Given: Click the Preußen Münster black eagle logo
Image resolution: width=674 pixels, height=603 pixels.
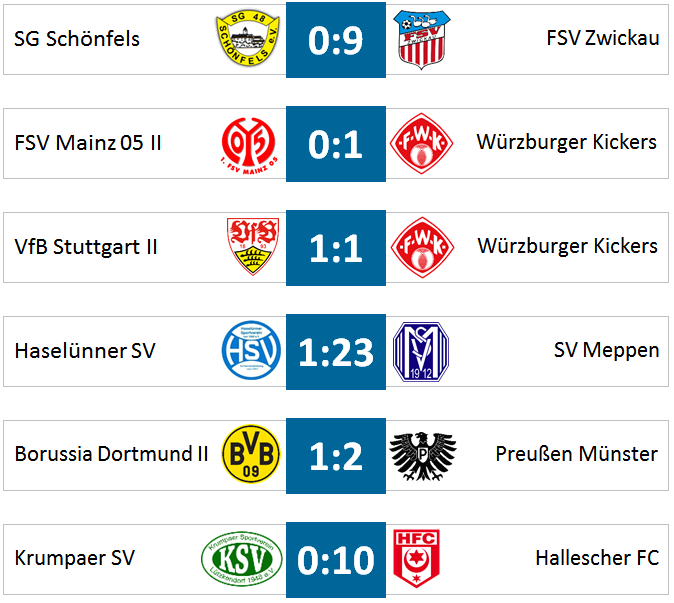Looking at the screenshot, I should tap(423, 456).
